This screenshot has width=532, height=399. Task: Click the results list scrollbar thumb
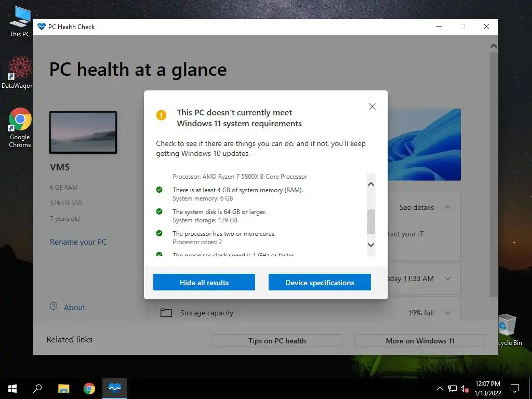tap(371, 221)
